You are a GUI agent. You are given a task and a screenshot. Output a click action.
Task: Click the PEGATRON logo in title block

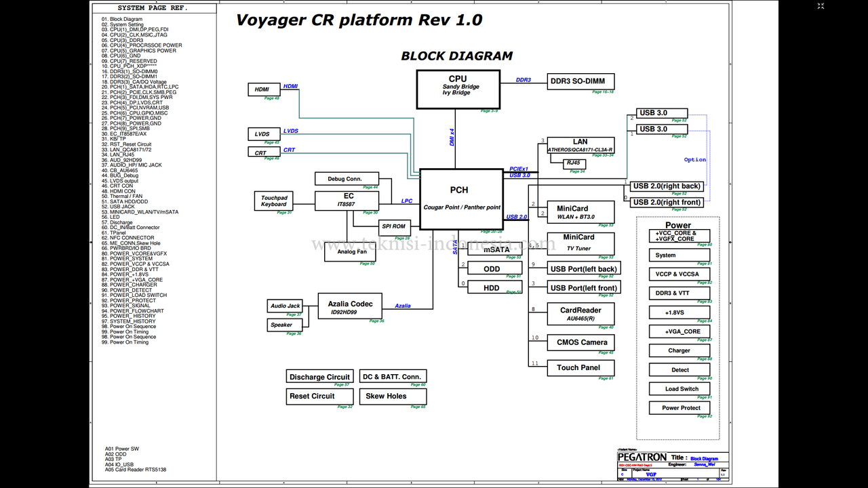(642, 457)
